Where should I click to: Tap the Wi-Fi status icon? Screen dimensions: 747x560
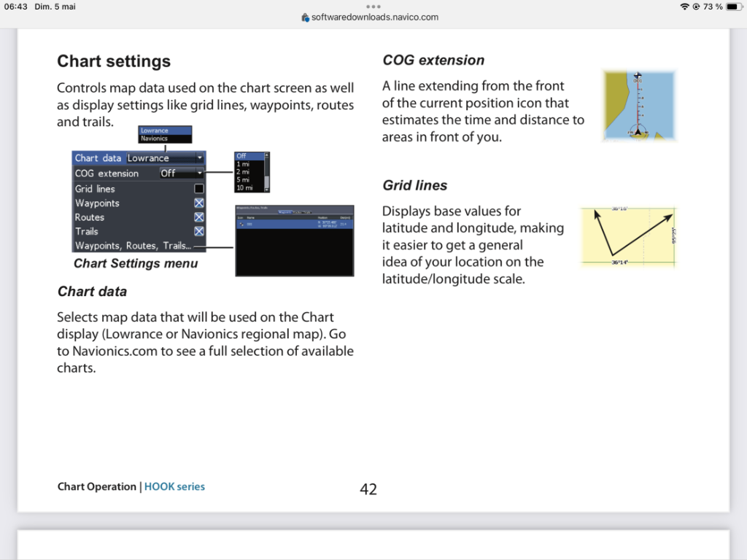click(x=684, y=7)
